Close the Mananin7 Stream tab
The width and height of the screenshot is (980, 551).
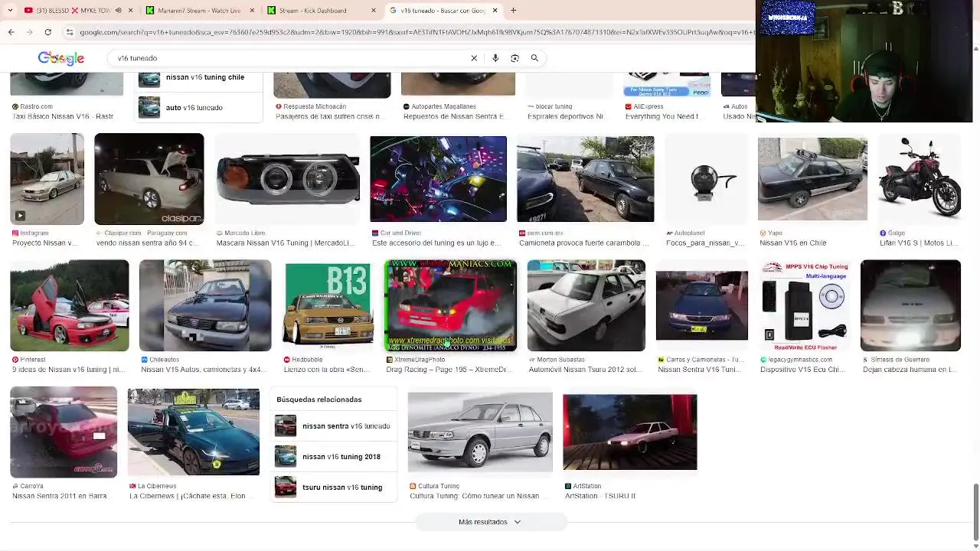pos(252,11)
